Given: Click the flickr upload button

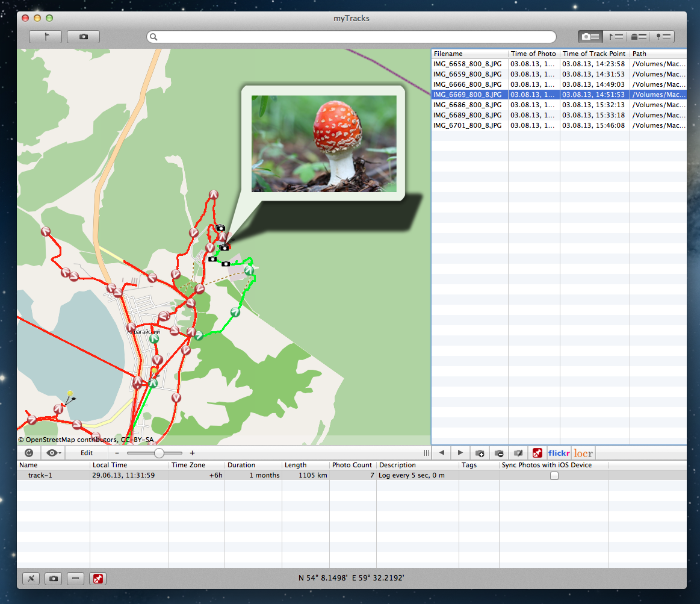Looking at the screenshot, I should coord(559,453).
